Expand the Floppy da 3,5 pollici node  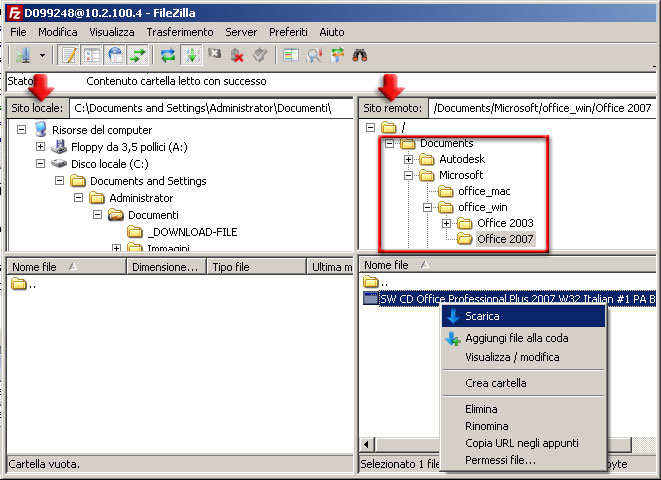(40, 147)
